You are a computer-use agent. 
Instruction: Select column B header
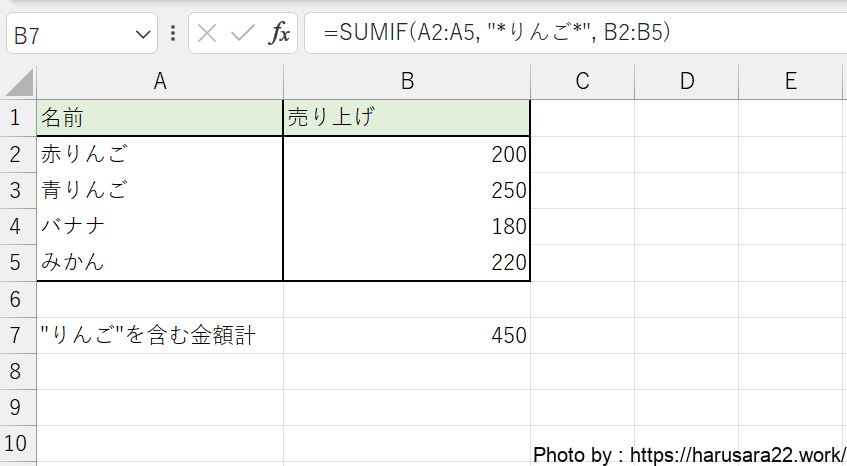coord(406,82)
